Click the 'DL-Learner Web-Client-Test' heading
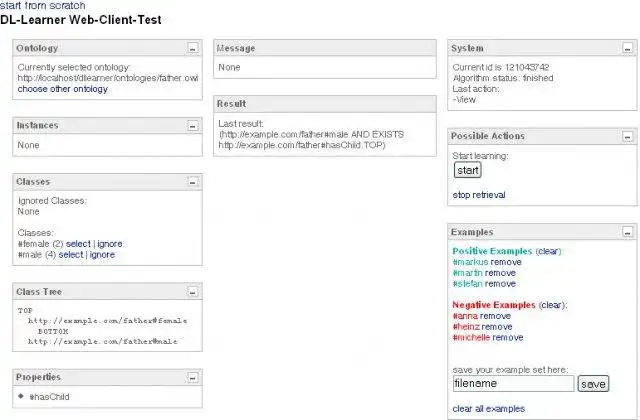640x420 pixels. [x=81, y=20]
